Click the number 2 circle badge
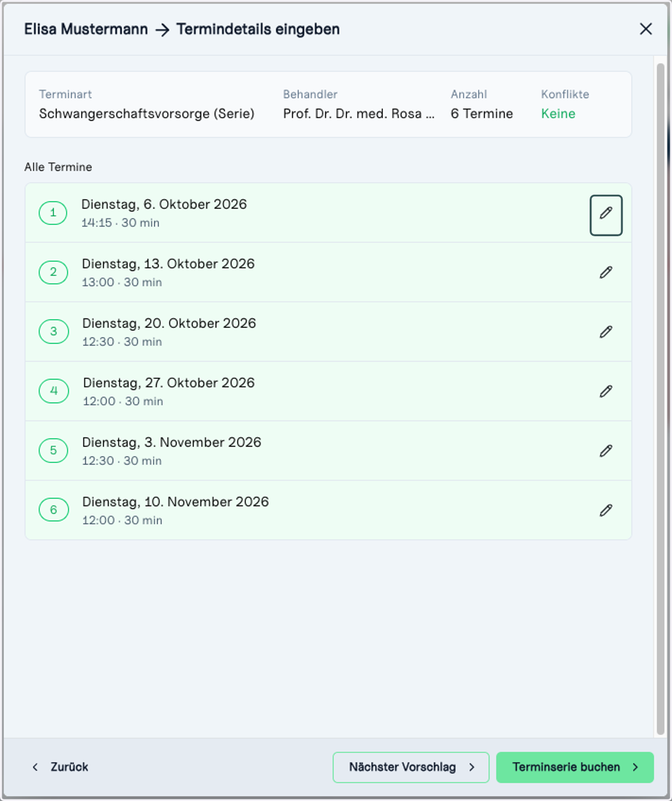The height and width of the screenshot is (801, 672). click(x=53, y=272)
